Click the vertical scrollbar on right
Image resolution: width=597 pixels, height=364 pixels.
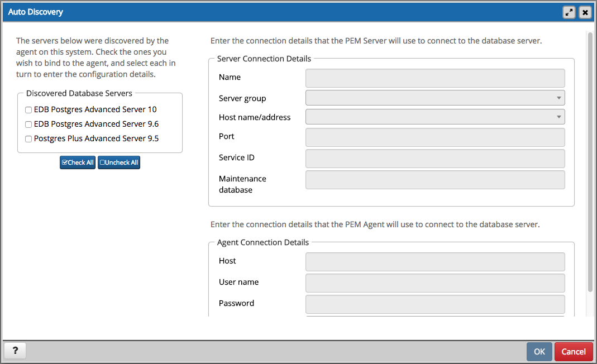tap(590, 162)
